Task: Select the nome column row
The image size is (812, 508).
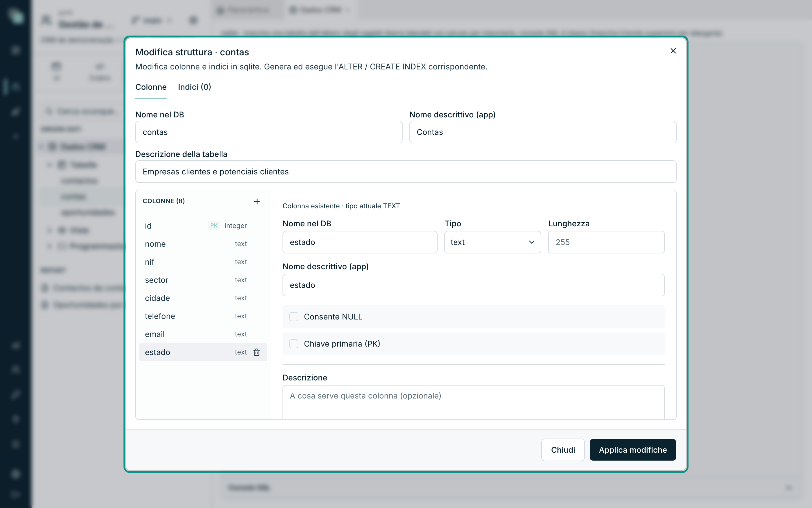Action: [203, 244]
